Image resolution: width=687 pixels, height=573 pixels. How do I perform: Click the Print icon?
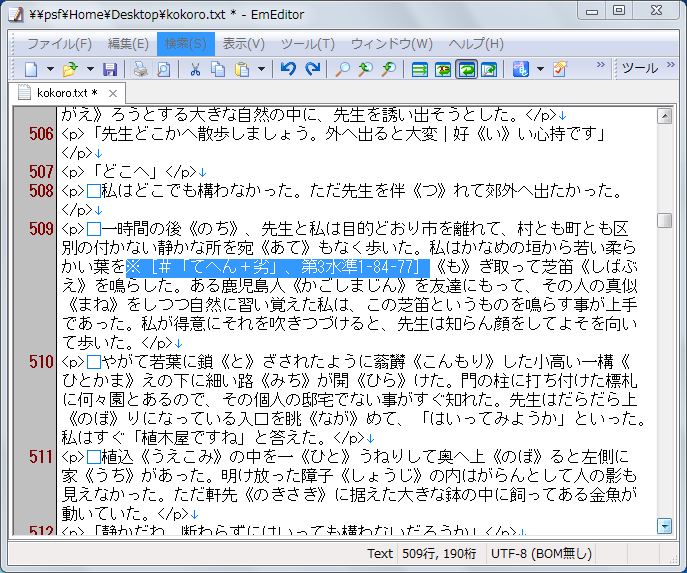click(x=140, y=69)
